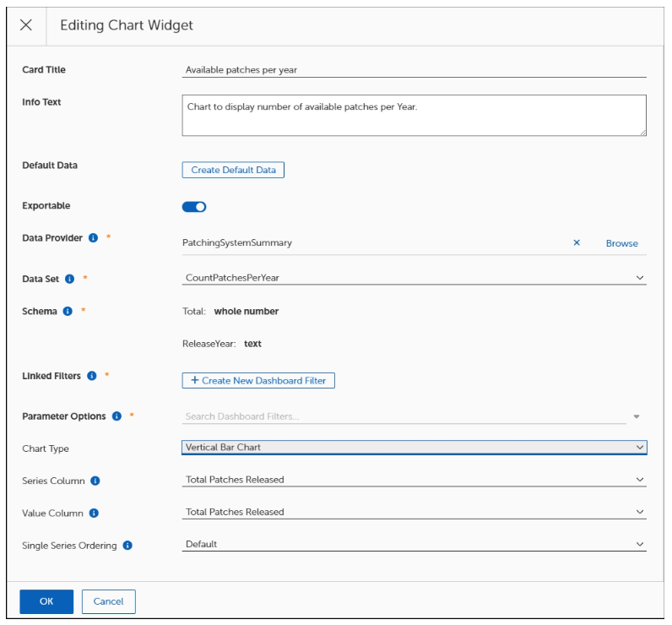This screenshot has height=625, width=672.
Task: Click the Create Default Data button
Action: (x=234, y=170)
